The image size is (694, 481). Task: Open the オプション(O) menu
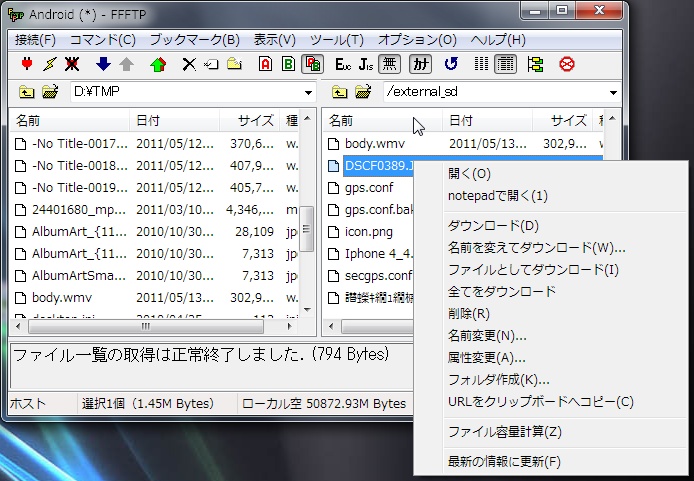click(x=417, y=40)
